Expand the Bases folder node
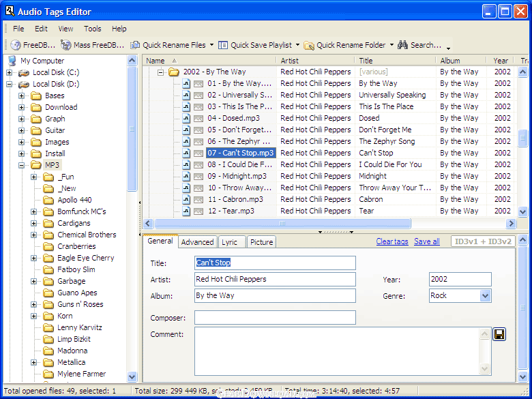This screenshot has height=399, width=532. (x=21, y=95)
